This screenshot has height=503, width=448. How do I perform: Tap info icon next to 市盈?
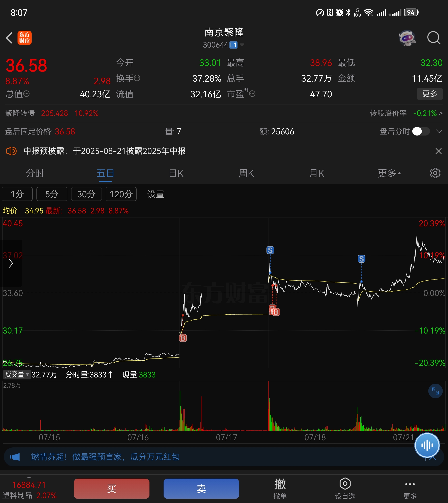tap(252, 94)
